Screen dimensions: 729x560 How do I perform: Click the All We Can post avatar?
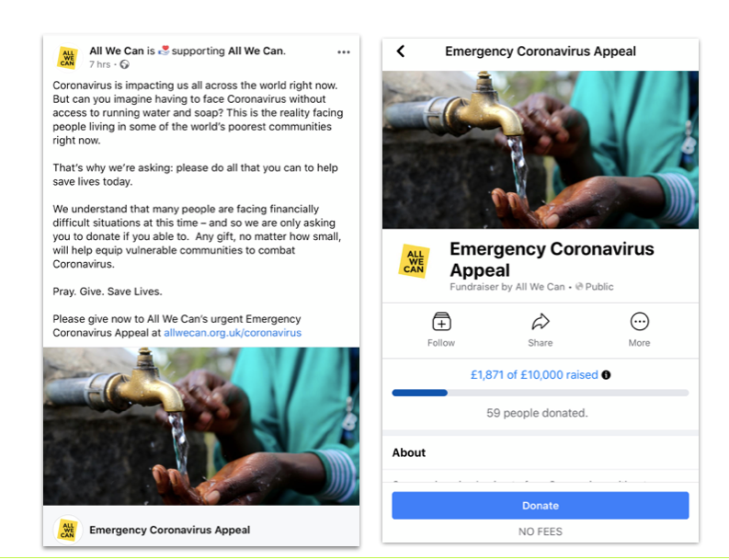(x=68, y=58)
